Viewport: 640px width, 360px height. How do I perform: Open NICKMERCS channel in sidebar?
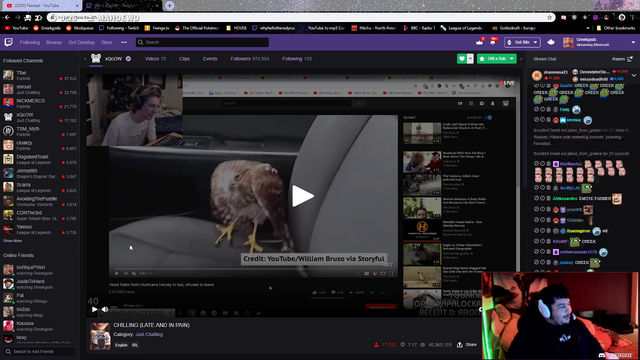(x=40, y=103)
